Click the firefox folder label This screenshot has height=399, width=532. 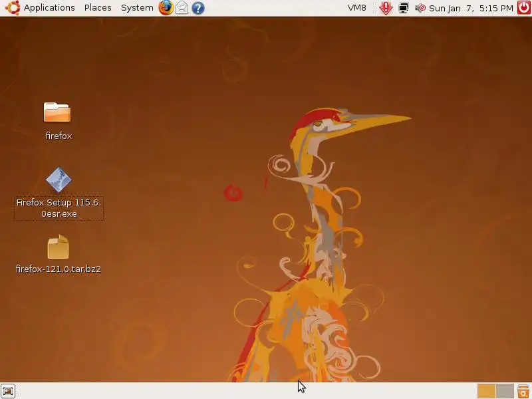pyautogui.click(x=59, y=136)
